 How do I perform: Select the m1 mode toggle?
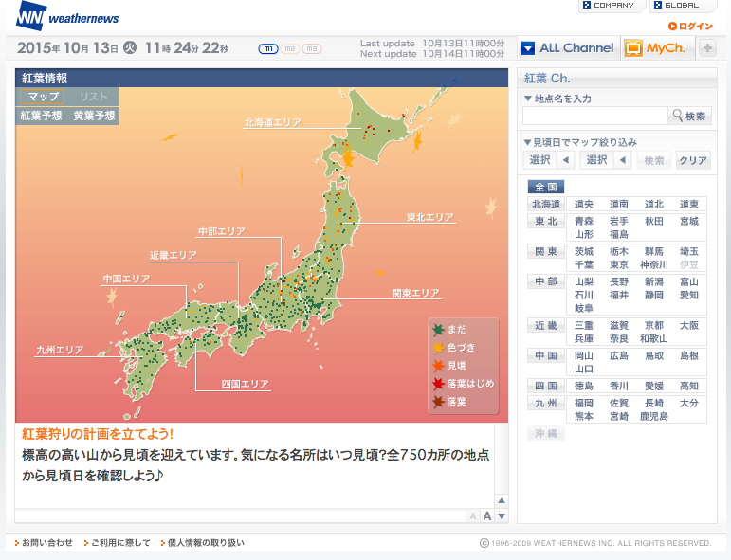tap(268, 48)
